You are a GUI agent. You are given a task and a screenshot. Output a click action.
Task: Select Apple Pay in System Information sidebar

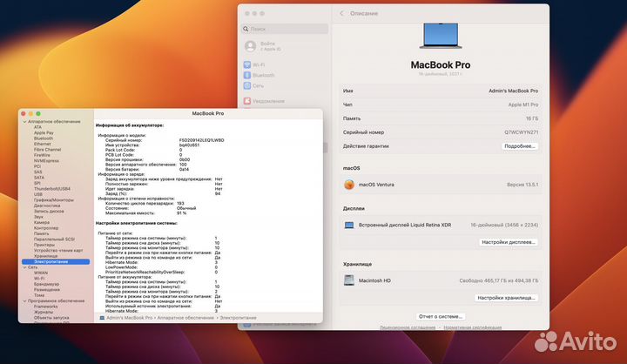point(44,133)
